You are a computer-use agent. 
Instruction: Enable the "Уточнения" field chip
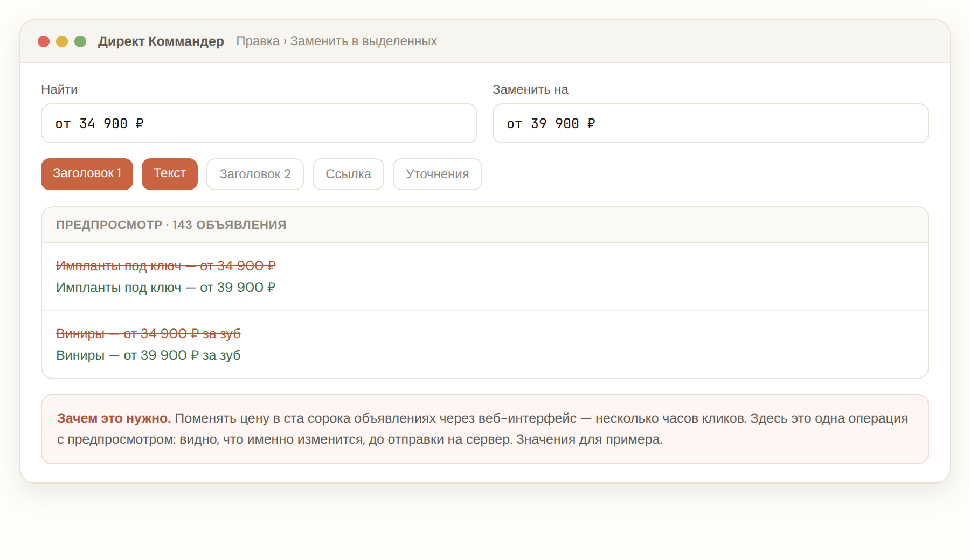[x=438, y=174]
